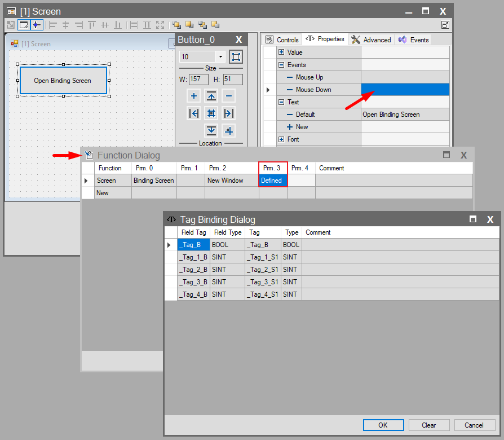Click the center-in-screen icon in Button_0 panel

[211, 113]
